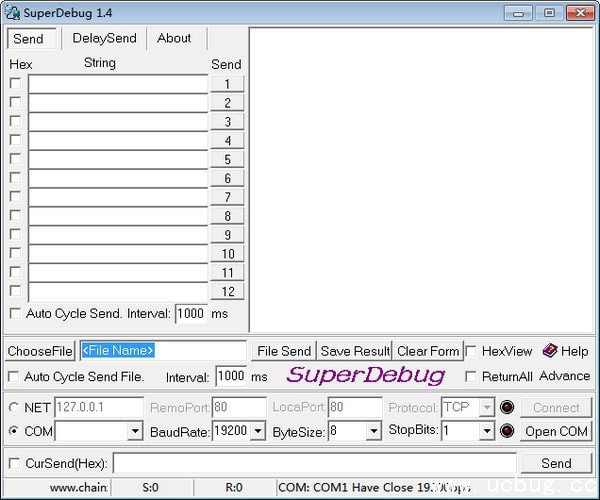Click the Advance link
Image resolution: width=600 pixels, height=500 pixels.
[x=565, y=376]
